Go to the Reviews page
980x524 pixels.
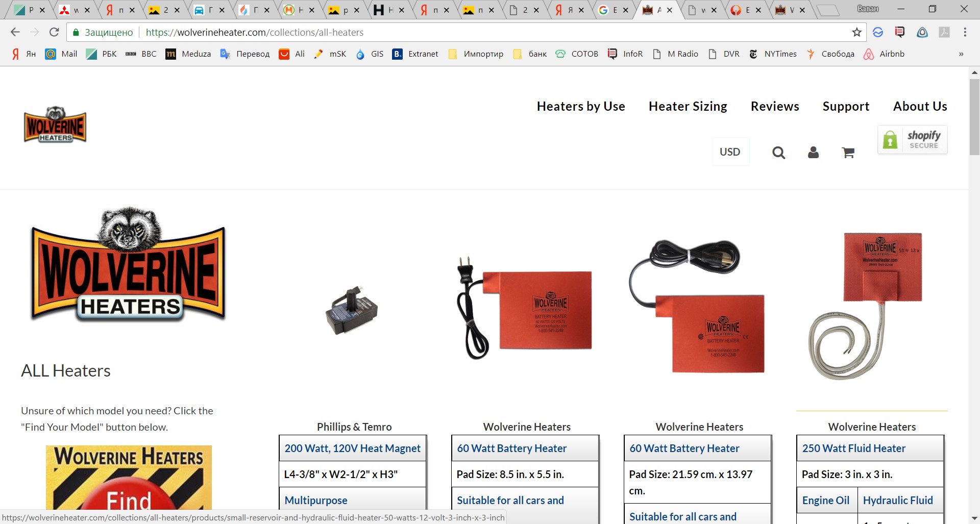coord(775,106)
